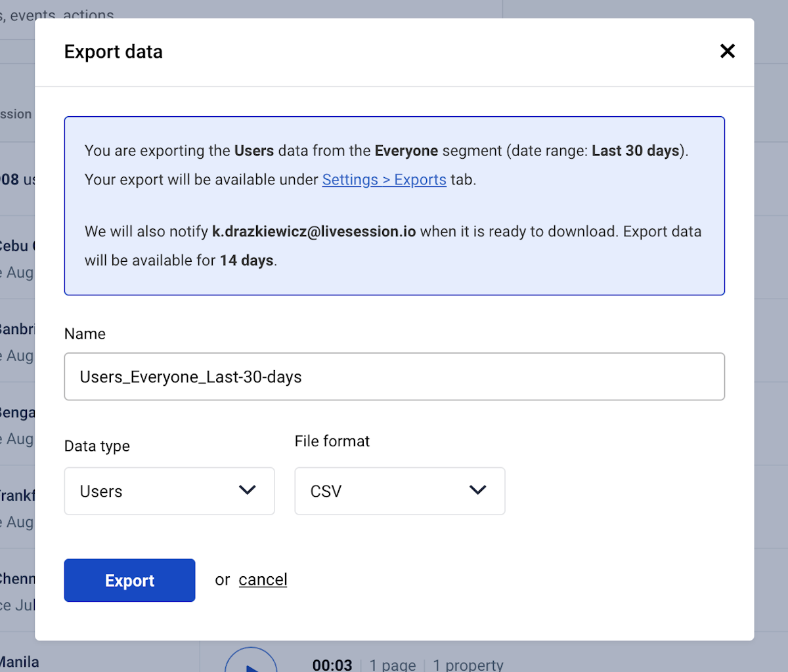
Task: Click the export Name input field
Action: 394,377
